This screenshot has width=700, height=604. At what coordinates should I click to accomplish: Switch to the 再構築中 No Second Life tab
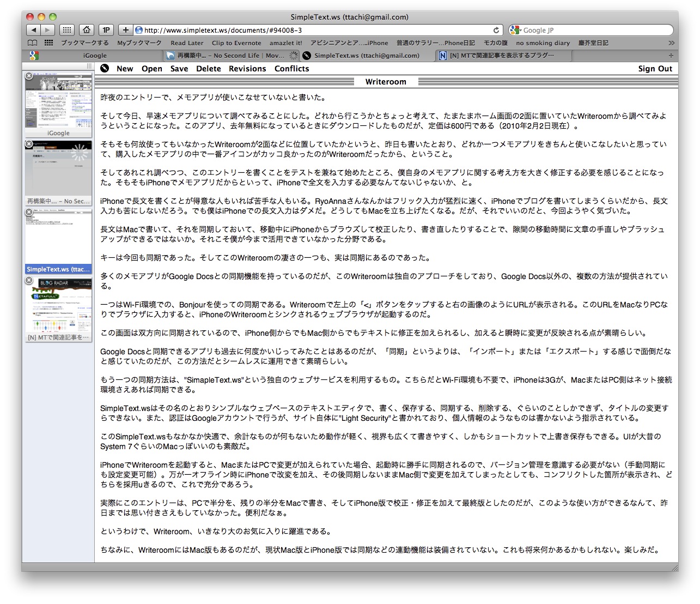click(x=231, y=56)
